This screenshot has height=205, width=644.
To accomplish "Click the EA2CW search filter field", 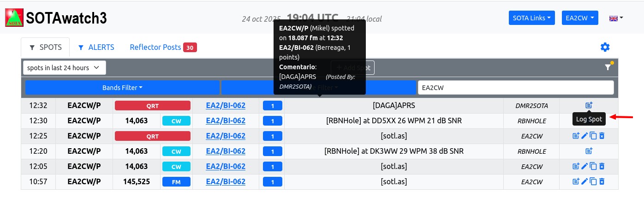I will coord(515,88).
